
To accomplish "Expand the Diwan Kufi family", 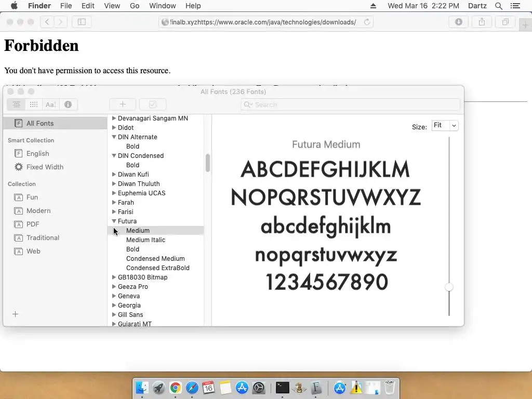I will (x=114, y=174).
